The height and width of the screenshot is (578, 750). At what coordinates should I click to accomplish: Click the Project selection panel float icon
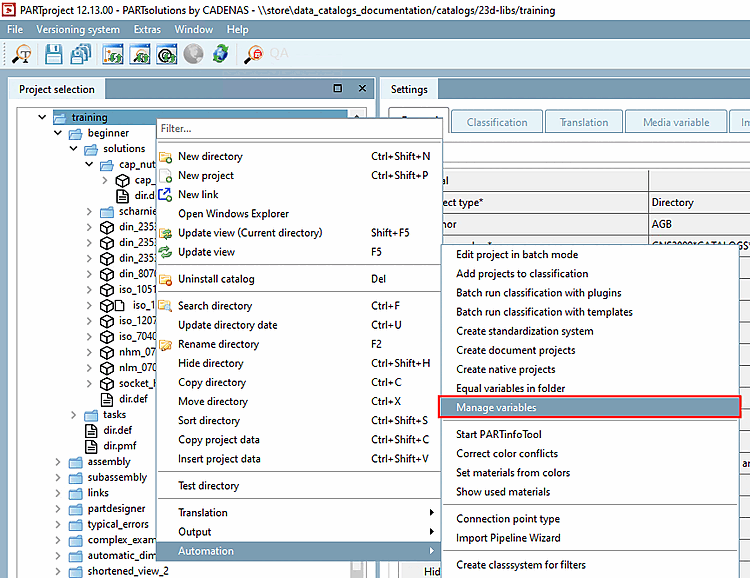click(338, 88)
